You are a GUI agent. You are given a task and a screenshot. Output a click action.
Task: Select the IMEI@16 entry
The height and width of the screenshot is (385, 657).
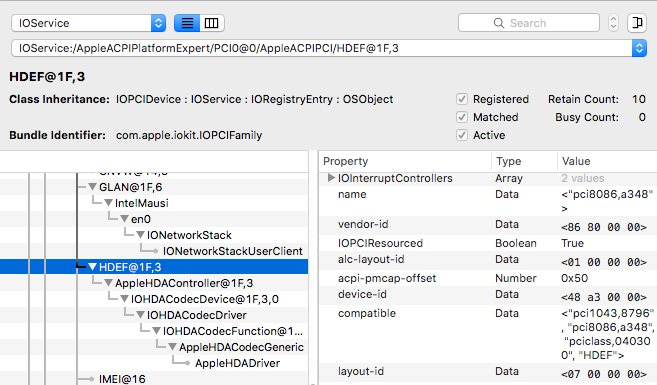point(122,379)
